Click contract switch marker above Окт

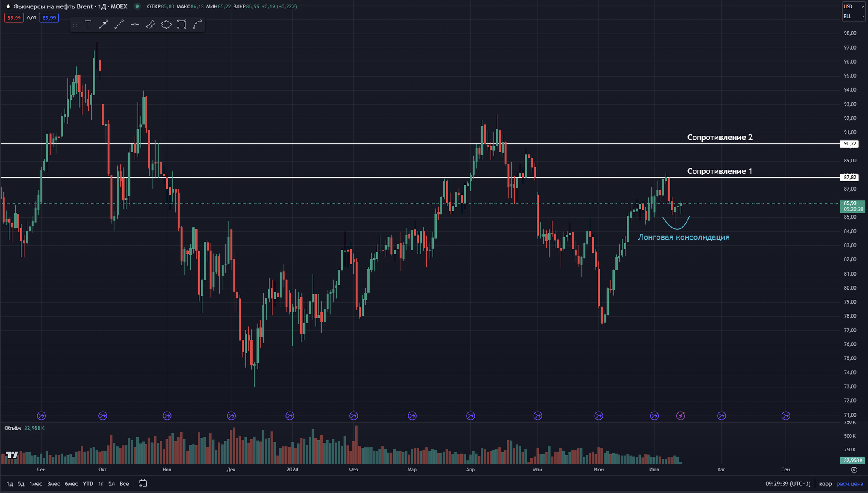click(103, 416)
